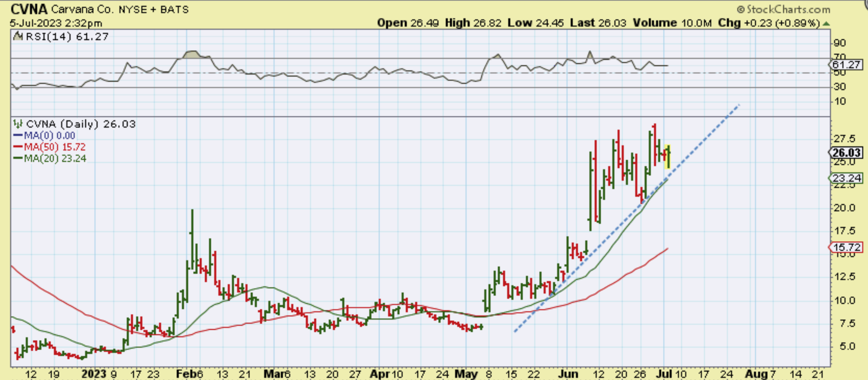Select the Open 26.49 value
The image size is (868, 380).
(408, 23)
